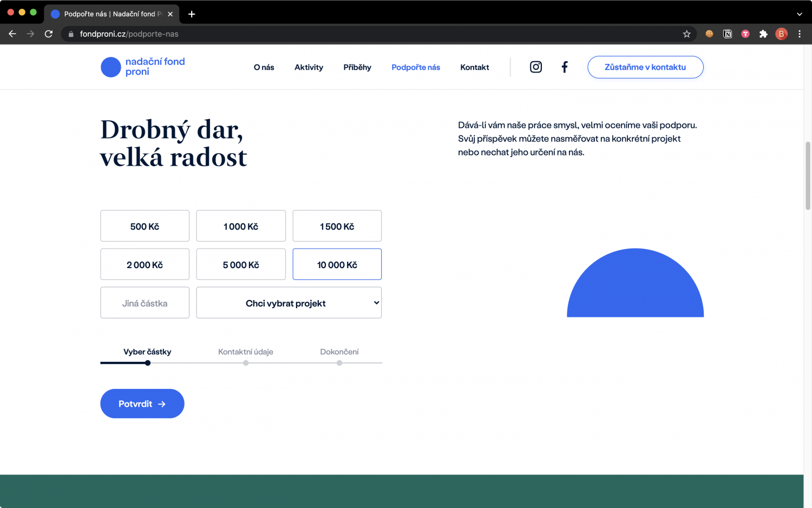Click the Kontaktní údaje step marker
812x508 pixels.
click(x=246, y=362)
